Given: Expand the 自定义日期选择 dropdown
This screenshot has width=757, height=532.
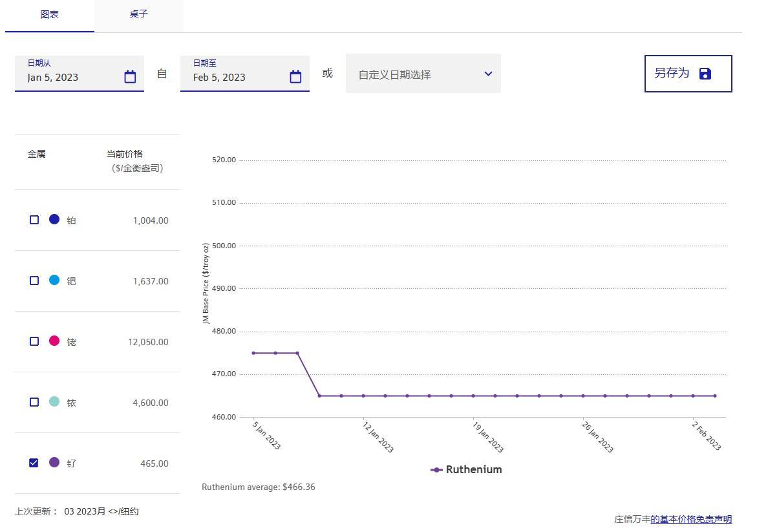Looking at the screenshot, I should point(423,74).
